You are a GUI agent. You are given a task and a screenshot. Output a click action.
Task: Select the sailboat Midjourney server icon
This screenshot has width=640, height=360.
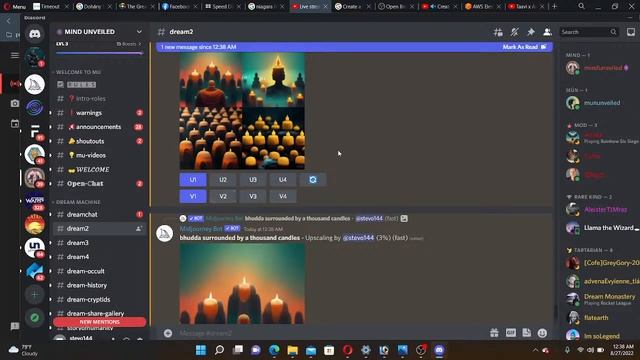[x=35, y=84]
